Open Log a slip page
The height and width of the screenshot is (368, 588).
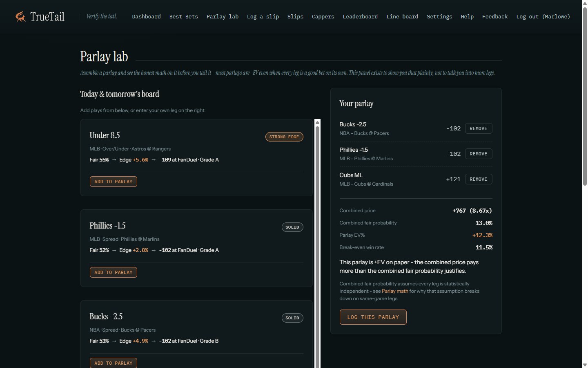tap(263, 17)
